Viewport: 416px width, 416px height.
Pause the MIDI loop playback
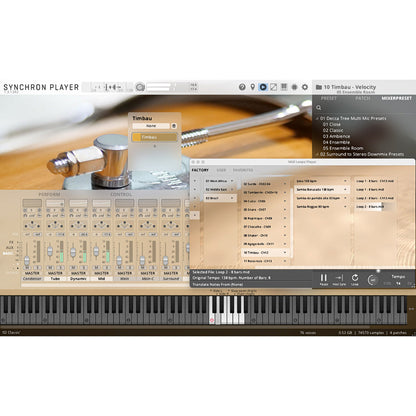tap(324, 278)
